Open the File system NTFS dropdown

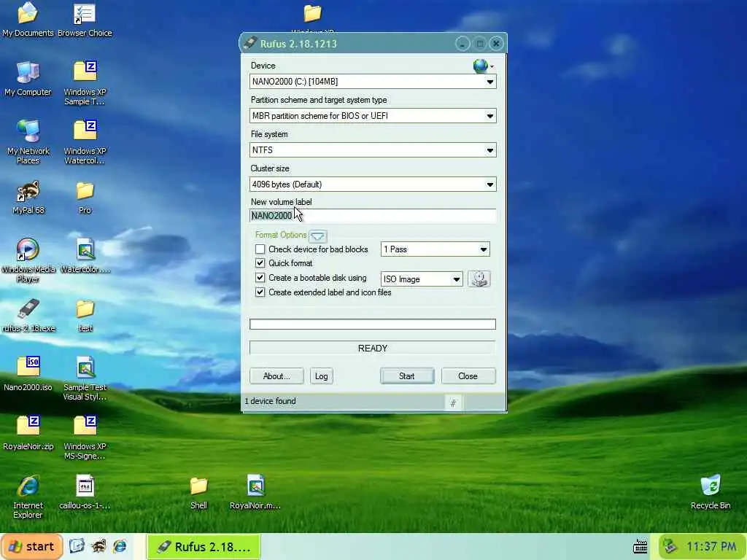[373, 150]
